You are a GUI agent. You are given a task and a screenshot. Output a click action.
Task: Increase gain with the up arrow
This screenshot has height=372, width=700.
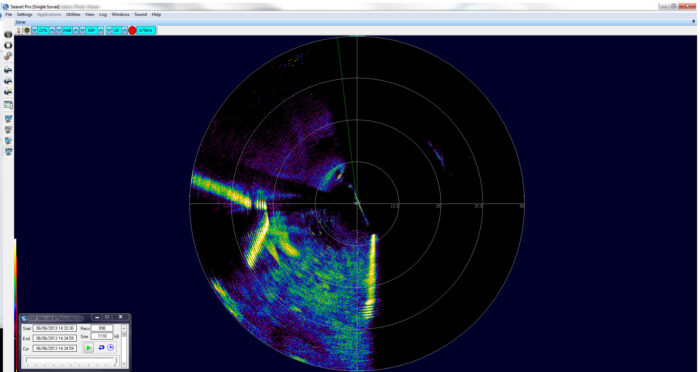click(52, 30)
